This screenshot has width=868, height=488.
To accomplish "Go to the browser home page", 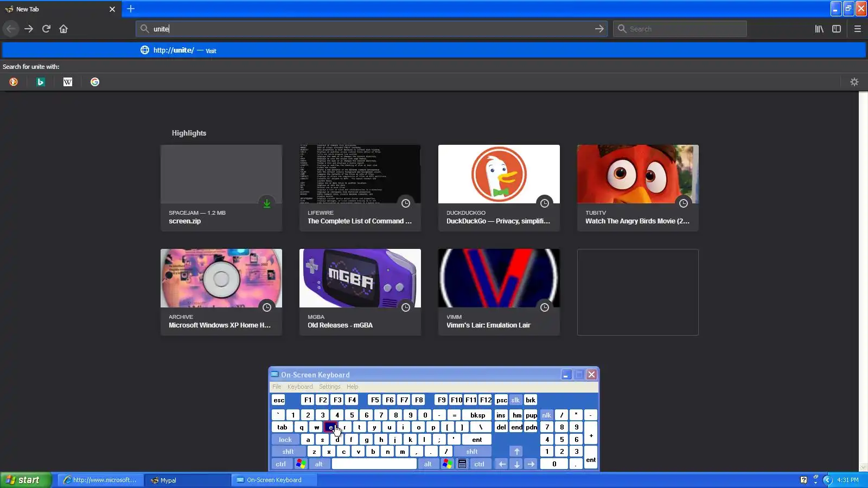I will pos(63,29).
